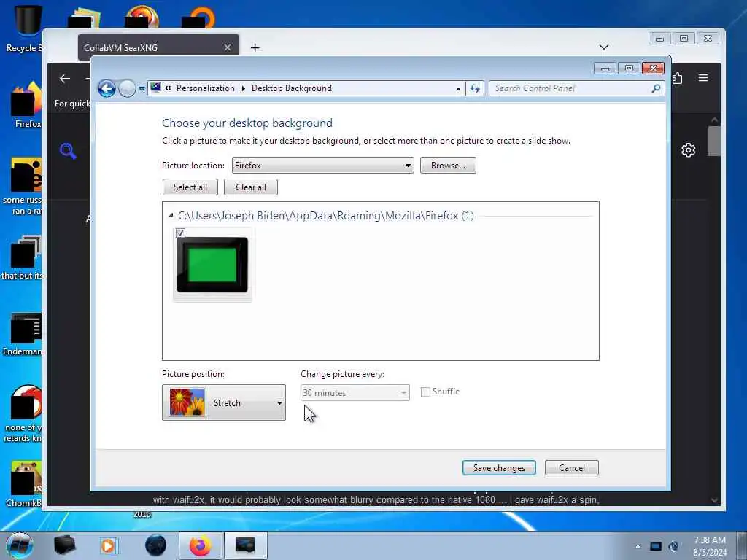
Task: Click the black box taskbar icon
Action: [64, 545]
